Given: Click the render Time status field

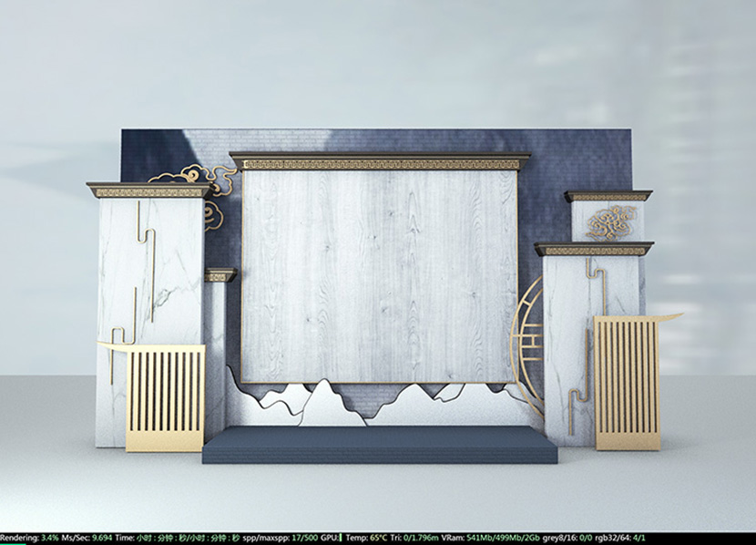Looking at the screenshot, I should click(x=178, y=538).
